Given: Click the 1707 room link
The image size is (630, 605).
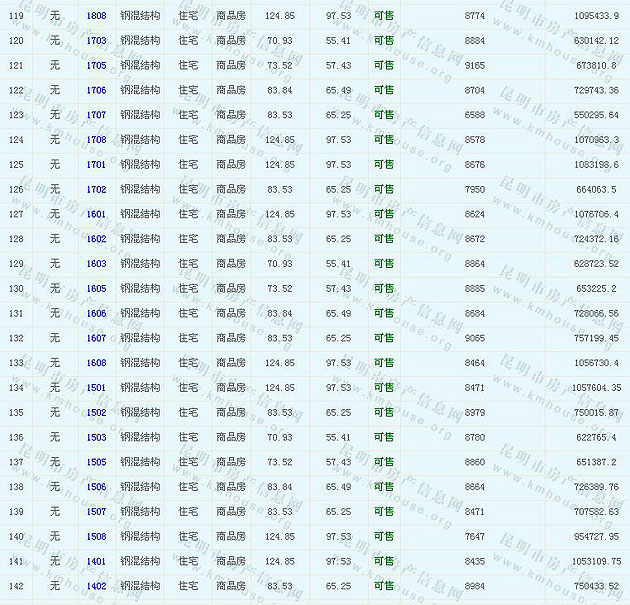Looking at the screenshot, I should pyautogui.click(x=96, y=115).
